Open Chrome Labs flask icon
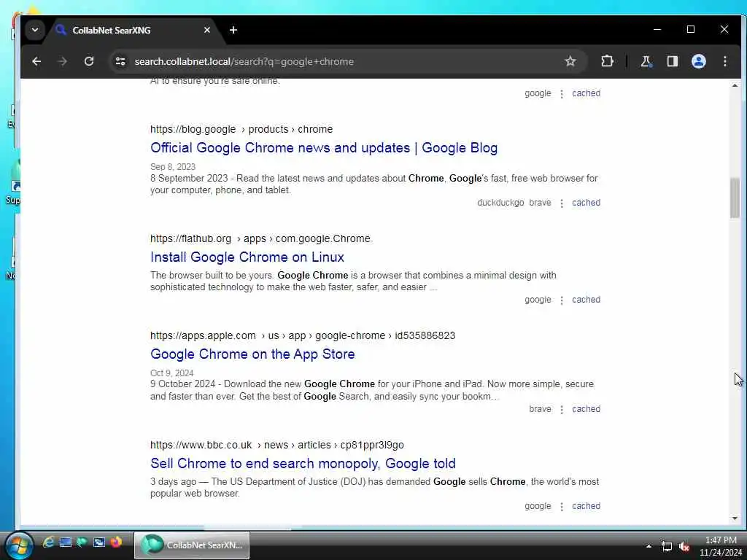The height and width of the screenshot is (560, 747). pos(646,61)
